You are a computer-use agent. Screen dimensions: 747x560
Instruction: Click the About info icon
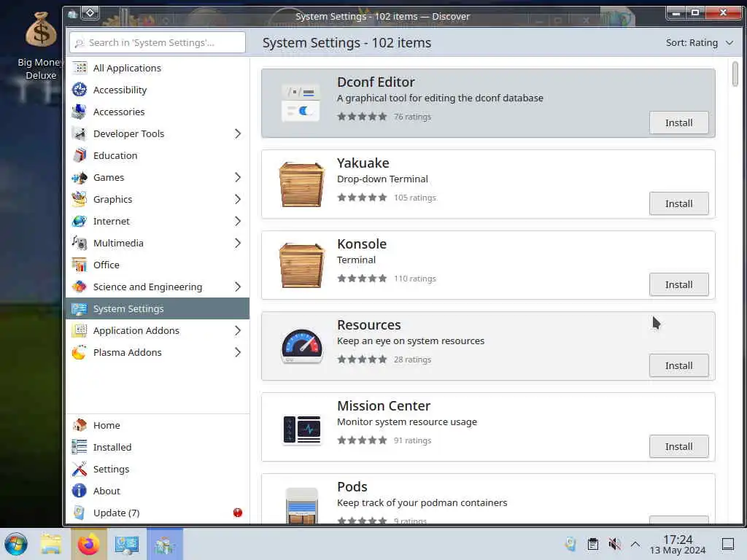pyautogui.click(x=80, y=491)
